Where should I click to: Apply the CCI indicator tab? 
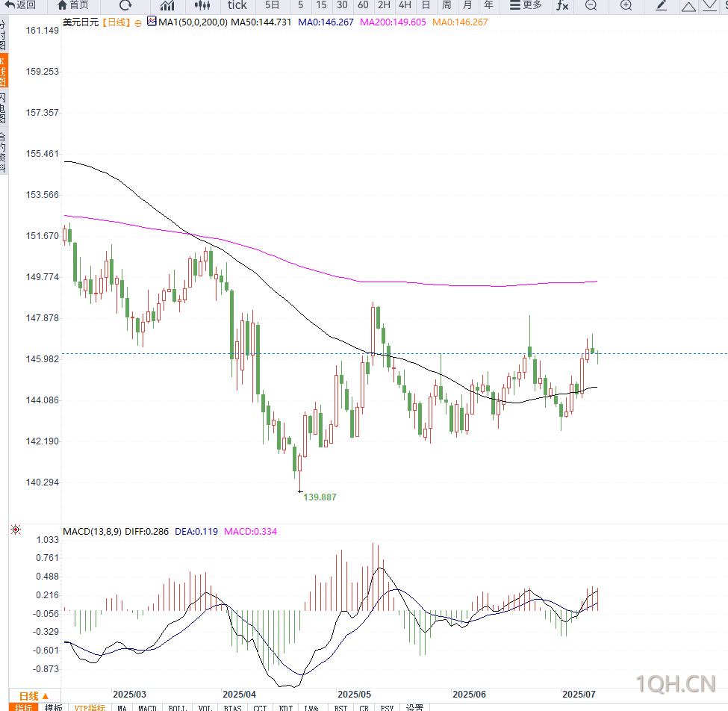260,707
